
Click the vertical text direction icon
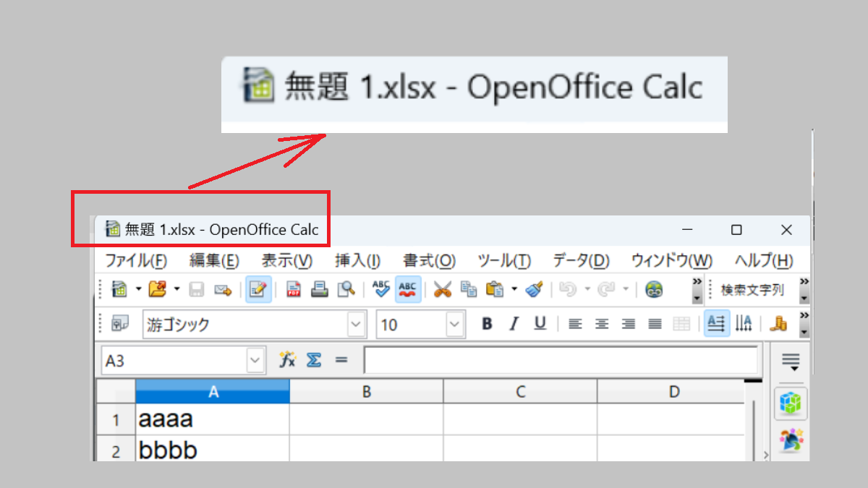744,324
